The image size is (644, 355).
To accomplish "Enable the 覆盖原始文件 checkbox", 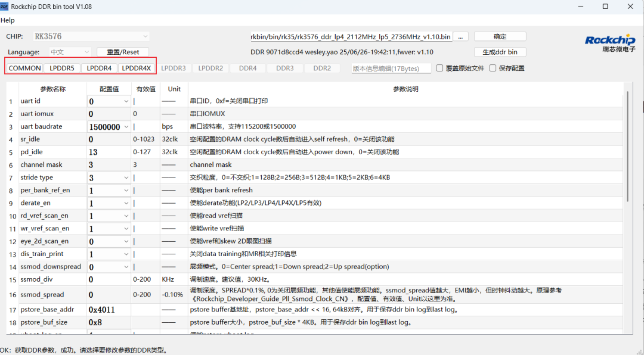I will 439,68.
